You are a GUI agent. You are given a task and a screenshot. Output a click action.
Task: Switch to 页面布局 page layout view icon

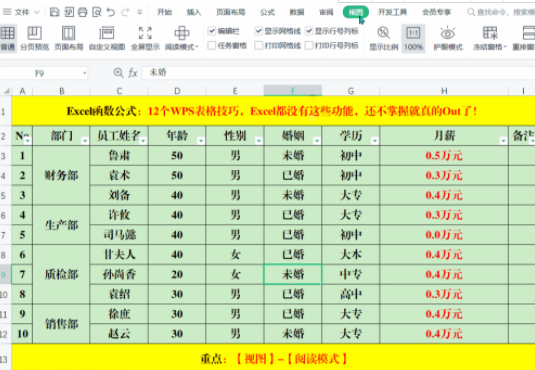click(69, 33)
